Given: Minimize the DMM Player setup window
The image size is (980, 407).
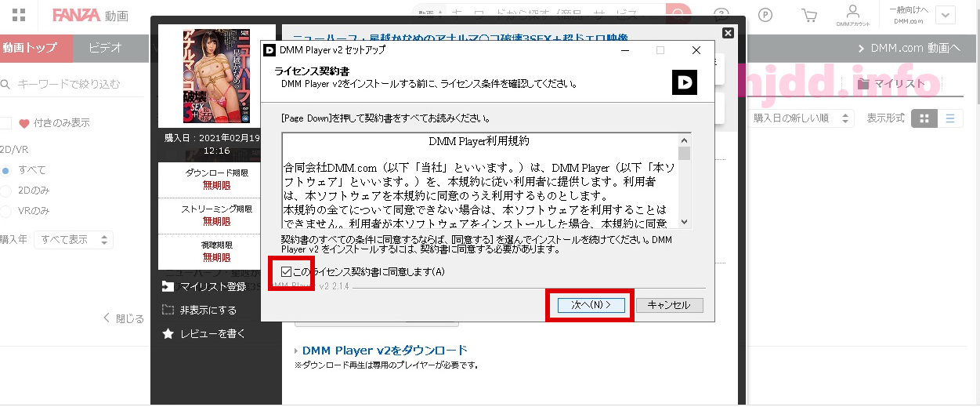Looking at the screenshot, I should pyautogui.click(x=624, y=50).
